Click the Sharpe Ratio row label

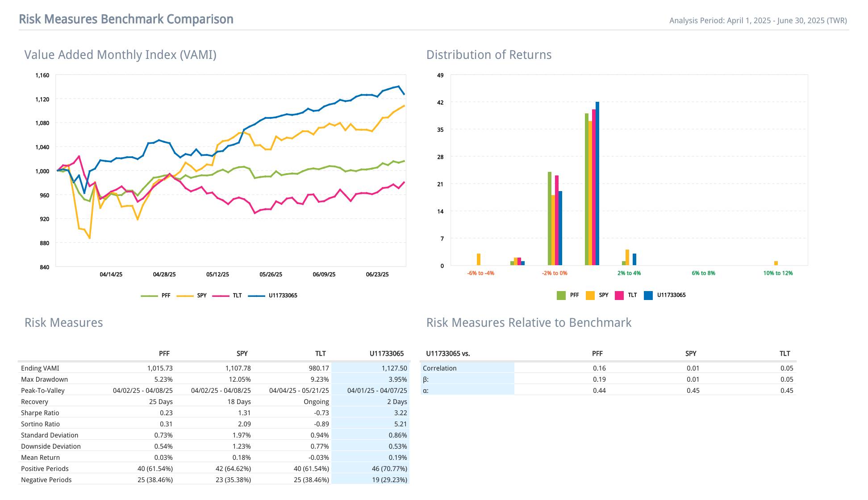(x=40, y=413)
